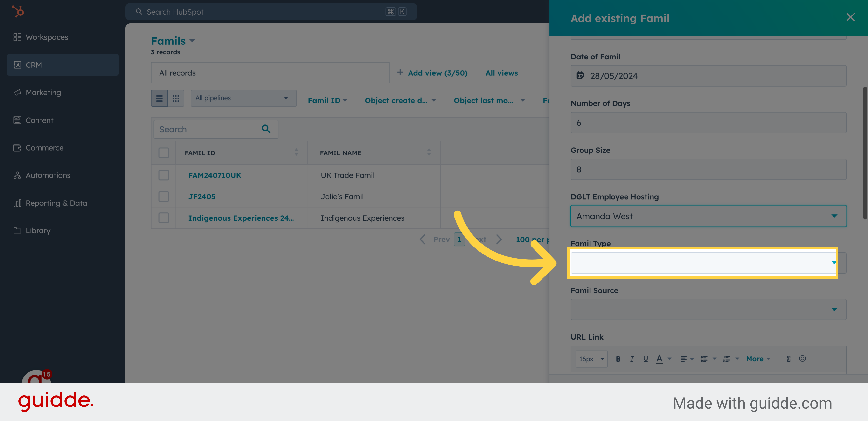Image resolution: width=868 pixels, height=421 pixels.
Task: Open the Indigenous Experiences 24 record link
Action: tap(241, 218)
